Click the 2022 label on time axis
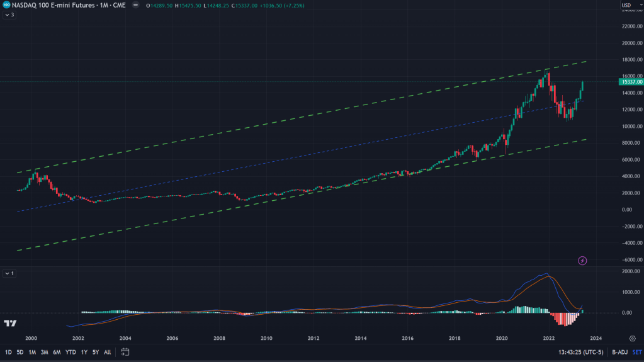 coord(549,338)
